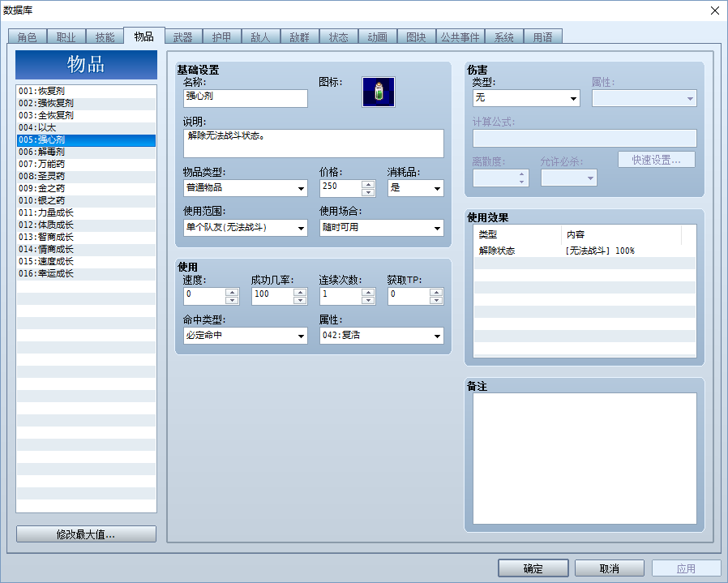Confirm with the 确定 button
Screen dimensions: 728x583
pos(533,568)
